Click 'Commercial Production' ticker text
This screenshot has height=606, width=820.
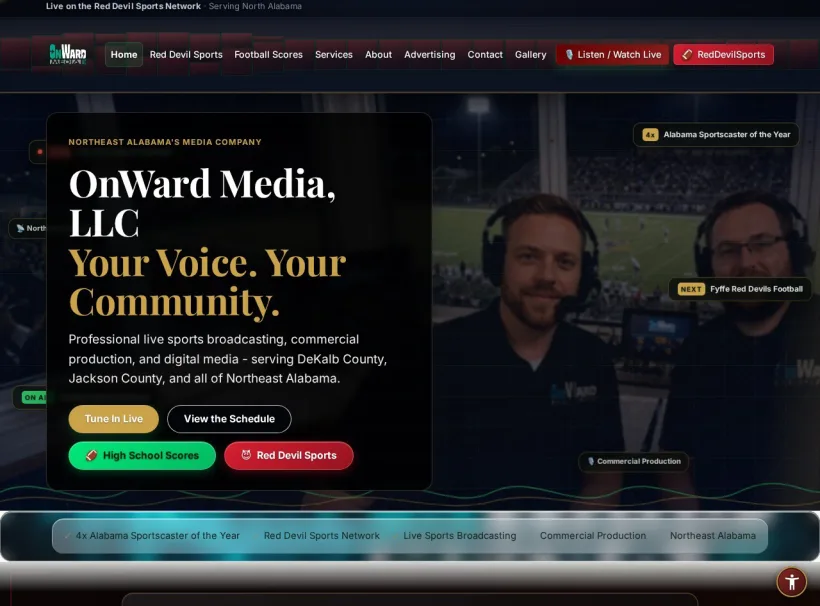[593, 535]
